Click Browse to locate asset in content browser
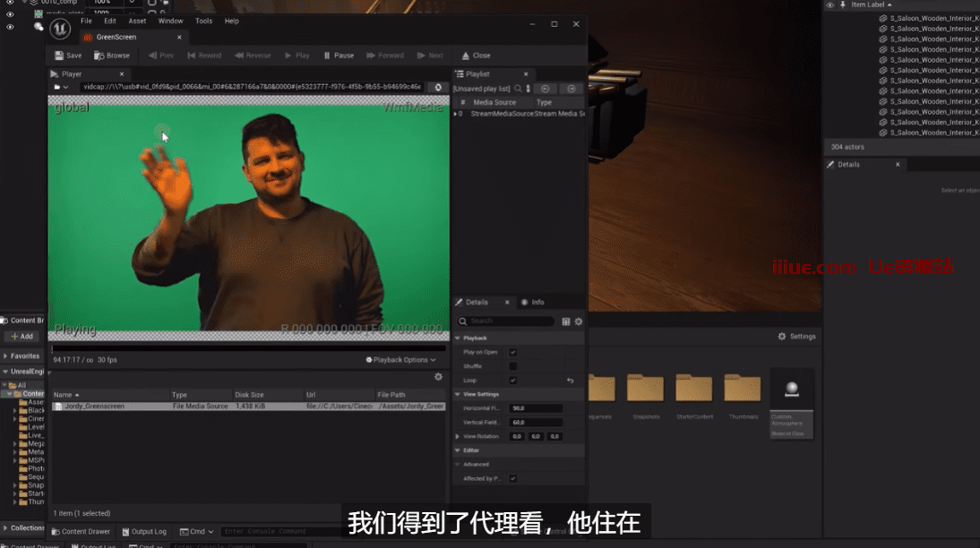 click(x=112, y=56)
